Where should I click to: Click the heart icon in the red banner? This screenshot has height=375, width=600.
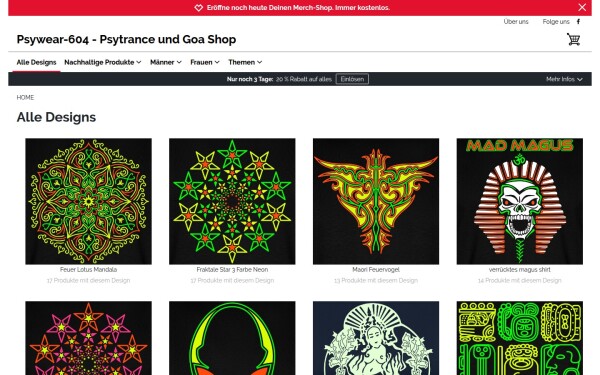point(198,8)
